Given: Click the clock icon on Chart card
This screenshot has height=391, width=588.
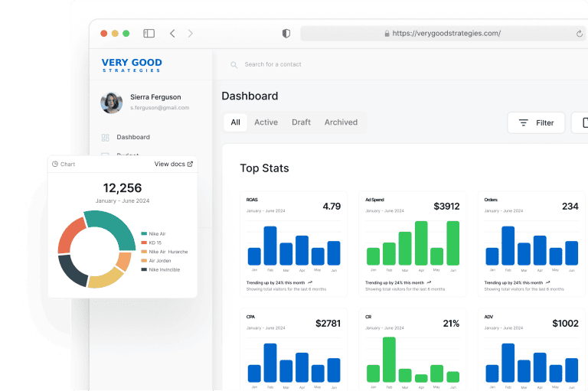Looking at the screenshot, I should point(55,165).
